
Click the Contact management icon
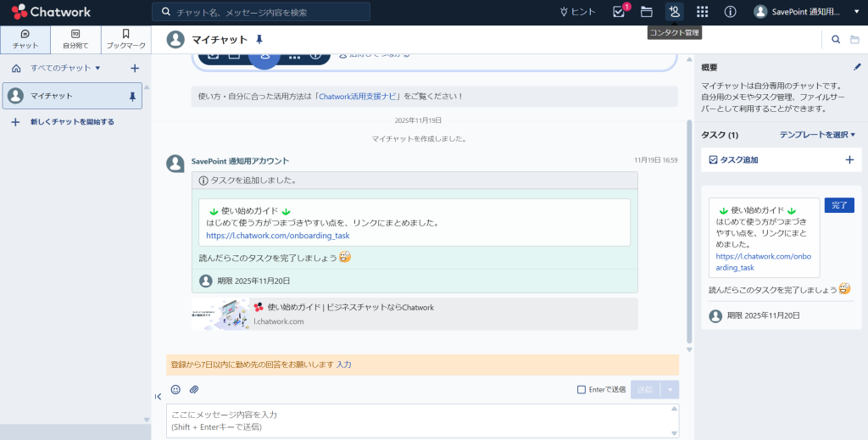tap(675, 12)
